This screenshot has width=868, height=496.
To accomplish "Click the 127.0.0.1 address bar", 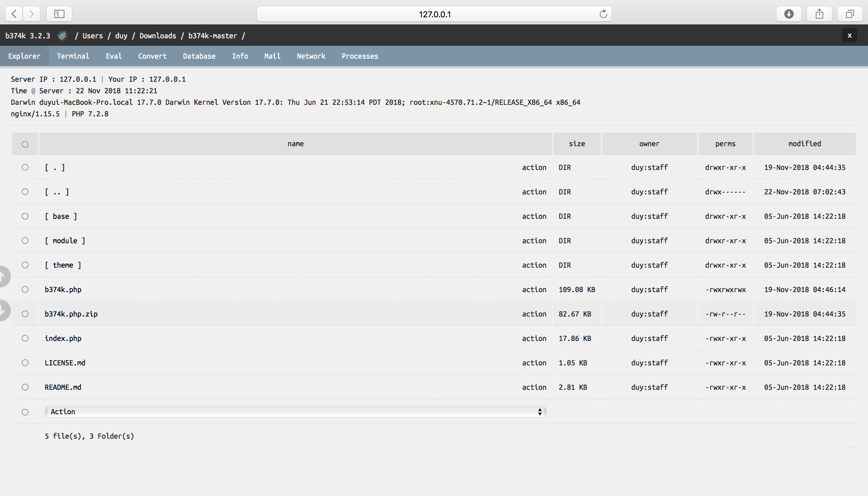I will coord(434,14).
